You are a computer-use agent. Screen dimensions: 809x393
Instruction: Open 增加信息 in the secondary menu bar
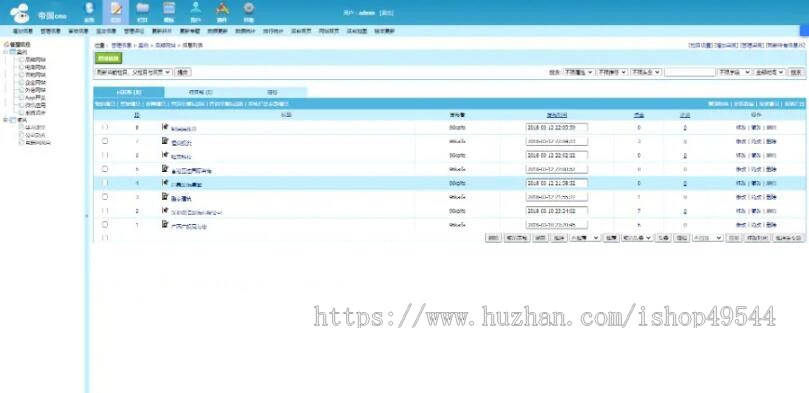point(22,31)
